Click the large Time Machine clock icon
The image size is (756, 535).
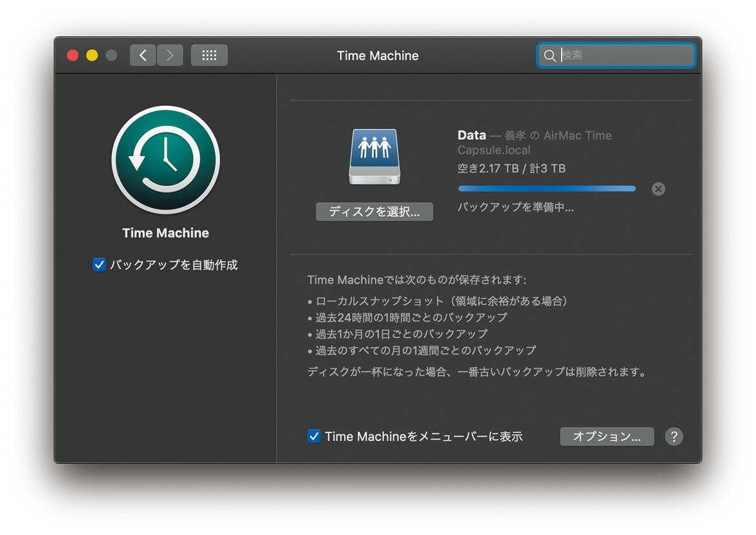click(165, 160)
